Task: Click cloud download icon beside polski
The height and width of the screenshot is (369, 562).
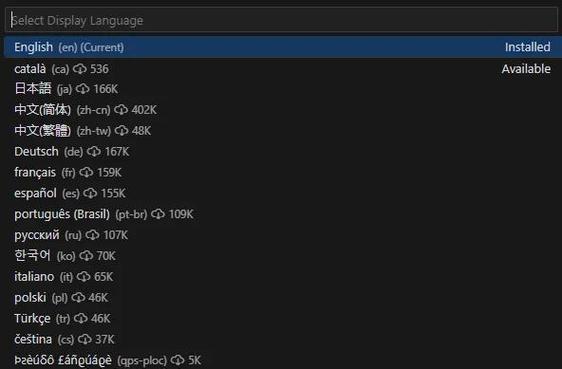Action: coord(78,297)
